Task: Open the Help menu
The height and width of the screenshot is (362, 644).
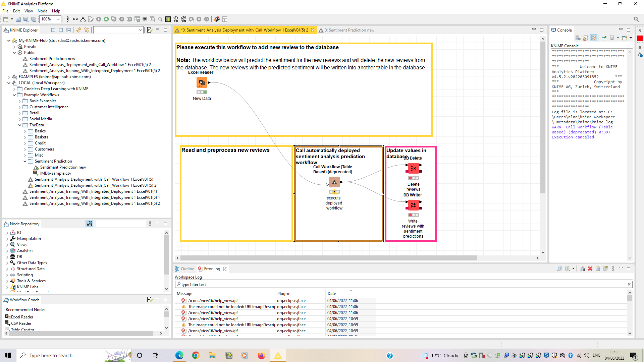Action: tap(56, 11)
